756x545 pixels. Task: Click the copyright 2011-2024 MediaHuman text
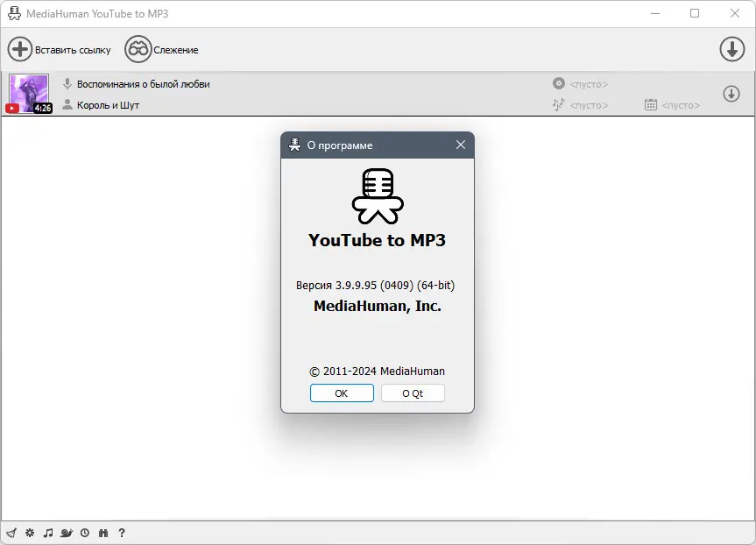point(377,372)
